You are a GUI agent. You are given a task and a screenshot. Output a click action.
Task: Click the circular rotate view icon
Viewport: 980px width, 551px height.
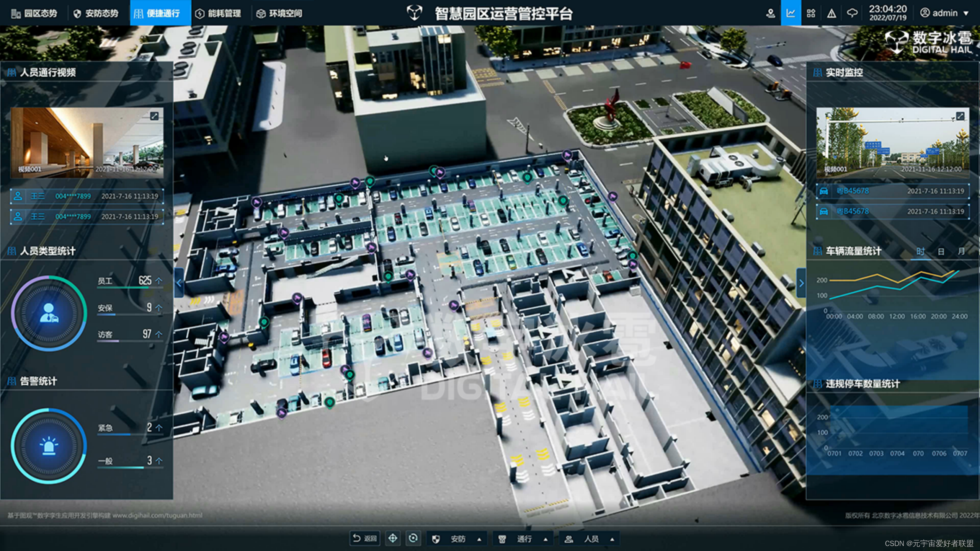[x=413, y=538]
